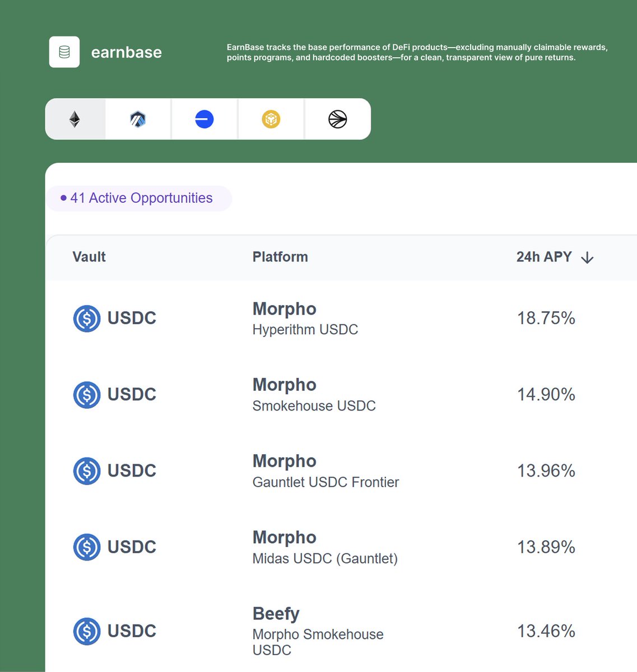Click USDC label in Smokehouse USDC row
Screen dimensions: 637x672
click(132, 394)
